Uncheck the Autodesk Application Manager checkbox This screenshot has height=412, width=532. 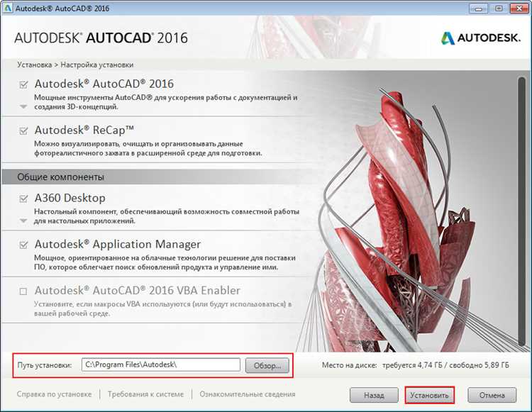[x=23, y=245]
